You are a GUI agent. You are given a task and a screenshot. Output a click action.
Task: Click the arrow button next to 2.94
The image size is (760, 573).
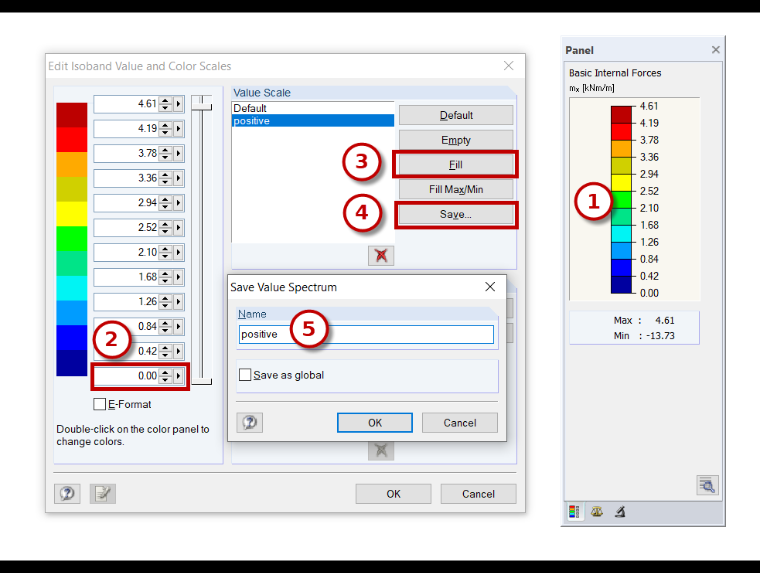pyautogui.click(x=178, y=203)
